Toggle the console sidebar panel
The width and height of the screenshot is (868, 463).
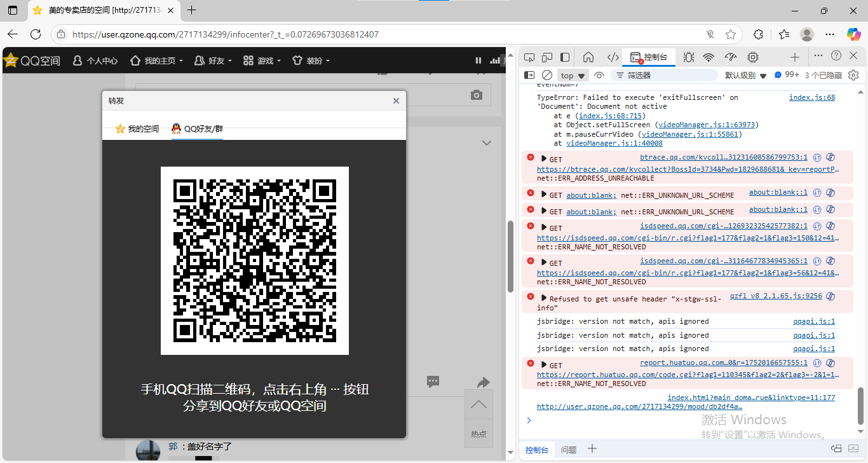coord(529,75)
